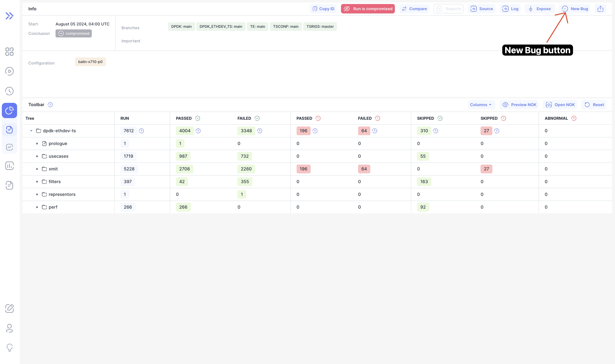Screen dimensions: 615x364
Task: Expand the xmit folder row
Action: click(37, 169)
